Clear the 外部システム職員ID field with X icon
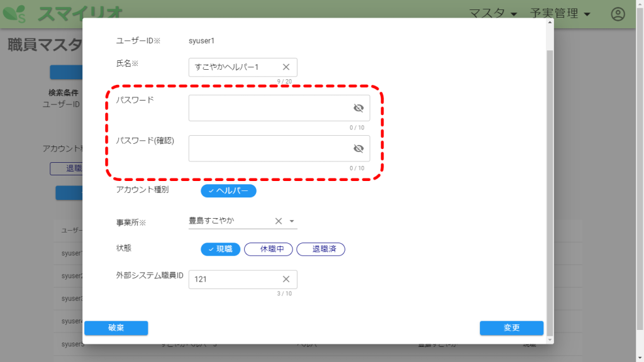The height and width of the screenshot is (362, 644). pos(286,280)
